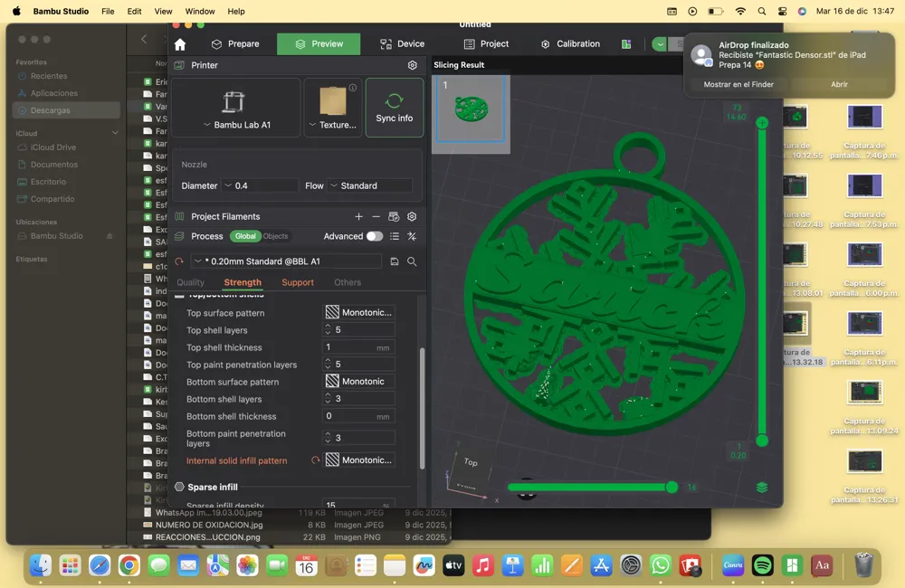Select the Quality settings tab
The image size is (905, 588).
tap(190, 282)
